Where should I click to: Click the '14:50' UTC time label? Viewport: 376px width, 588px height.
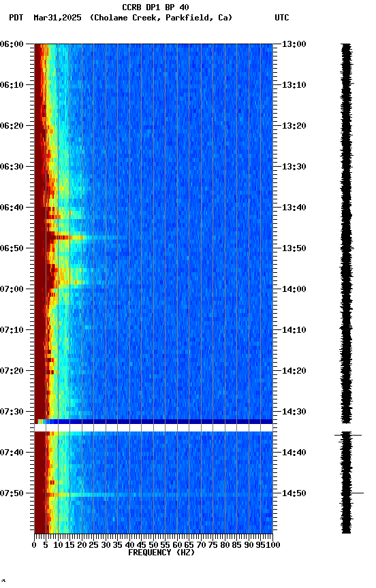click(294, 493)
